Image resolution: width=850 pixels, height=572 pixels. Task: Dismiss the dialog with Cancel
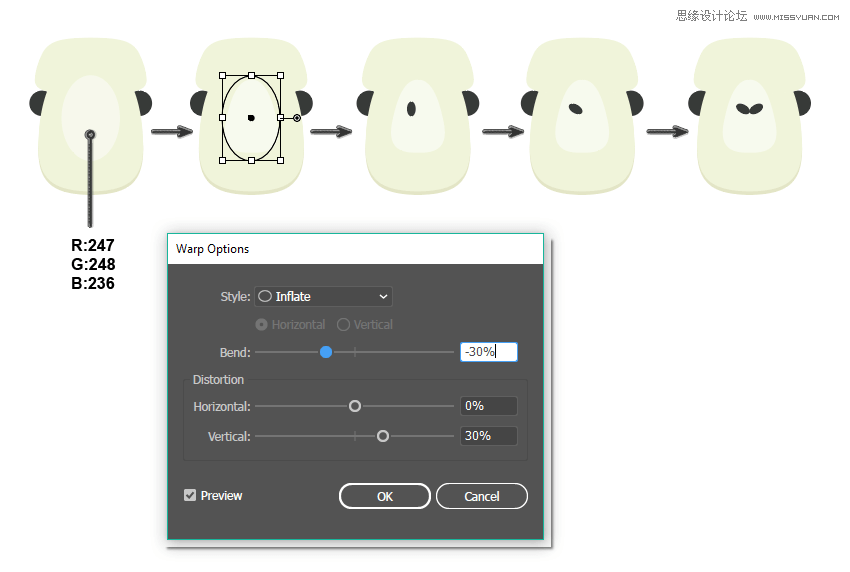pos(481,496)
